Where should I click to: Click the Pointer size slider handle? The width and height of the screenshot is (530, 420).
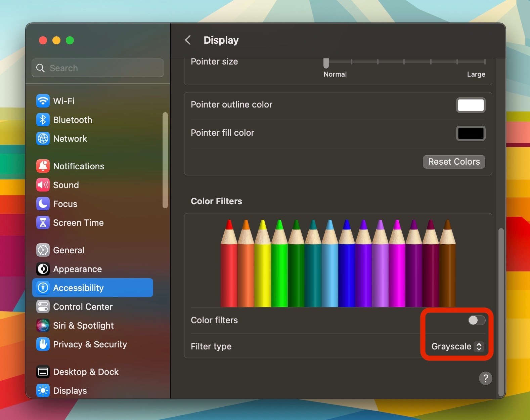pos(326,63)
